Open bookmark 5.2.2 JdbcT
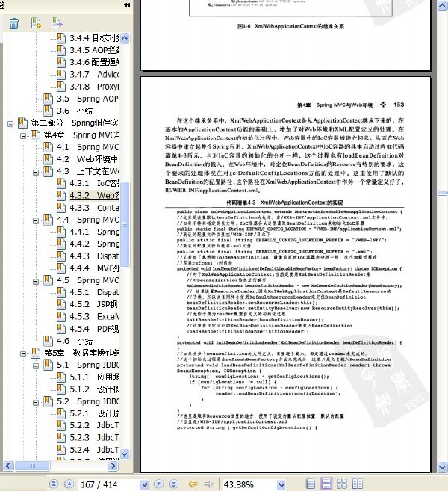 (x=94, y=425)
